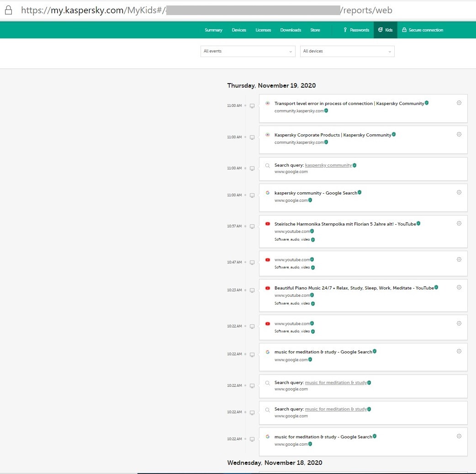Viewport: 476px width, 474px height.
Task: Click the 10:57 AM timestamp
Action: (x=234, y=226)
